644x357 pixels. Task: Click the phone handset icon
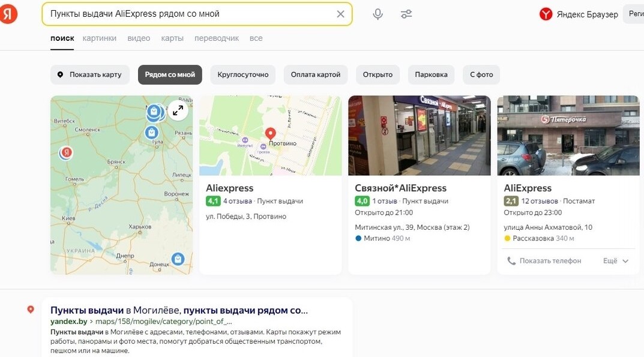[511, 261]
